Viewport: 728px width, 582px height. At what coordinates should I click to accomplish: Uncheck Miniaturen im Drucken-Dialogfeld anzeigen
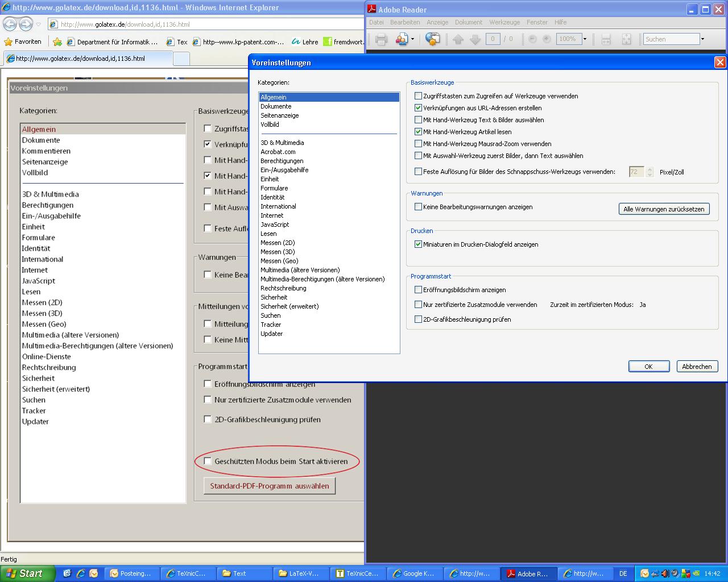(x=418, y=244)
